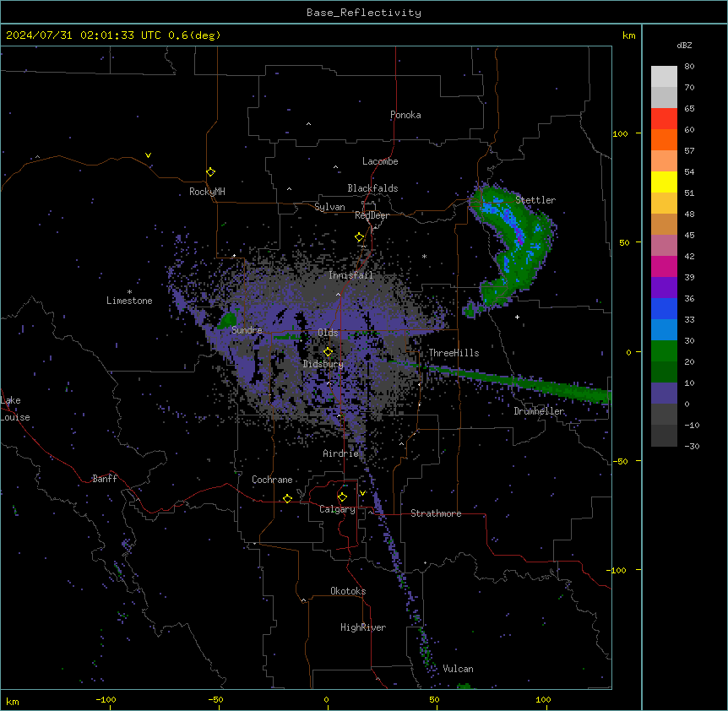Select the violet 36-39 dBZ legend swatch
This screenshot has width=728, height=711.
[x=664, y=288]
